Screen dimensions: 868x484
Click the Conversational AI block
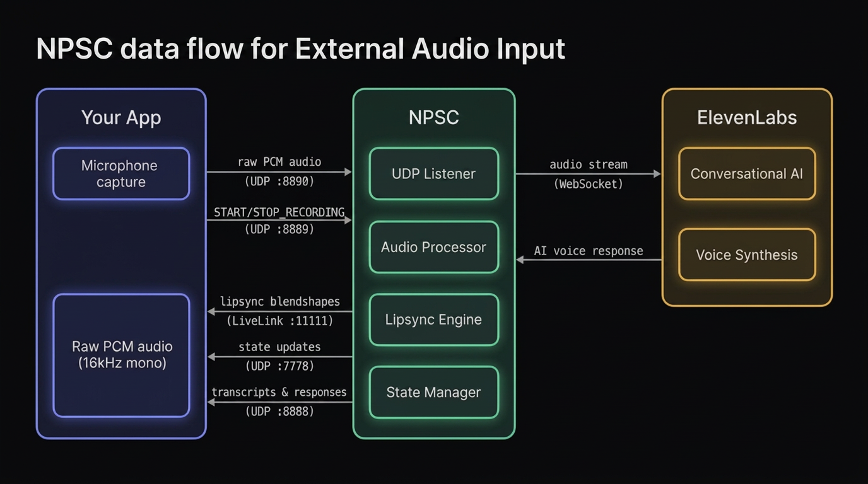pyautogui.click(x=746, y=173)
